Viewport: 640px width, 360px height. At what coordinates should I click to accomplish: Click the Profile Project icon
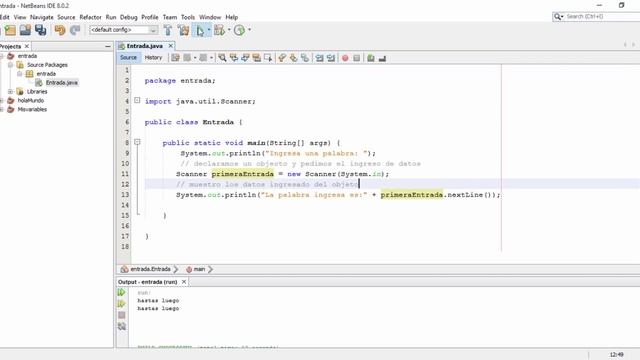point(239,30)
